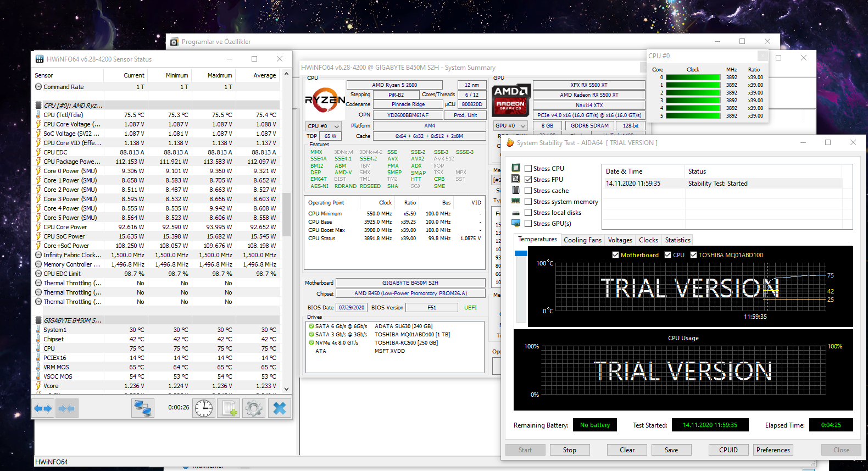This screenshot has height=471, width=868.
Task: Collapse the CPU [#0]: AMD Ryz... sensor group
Action: click(x=73, y=106)
